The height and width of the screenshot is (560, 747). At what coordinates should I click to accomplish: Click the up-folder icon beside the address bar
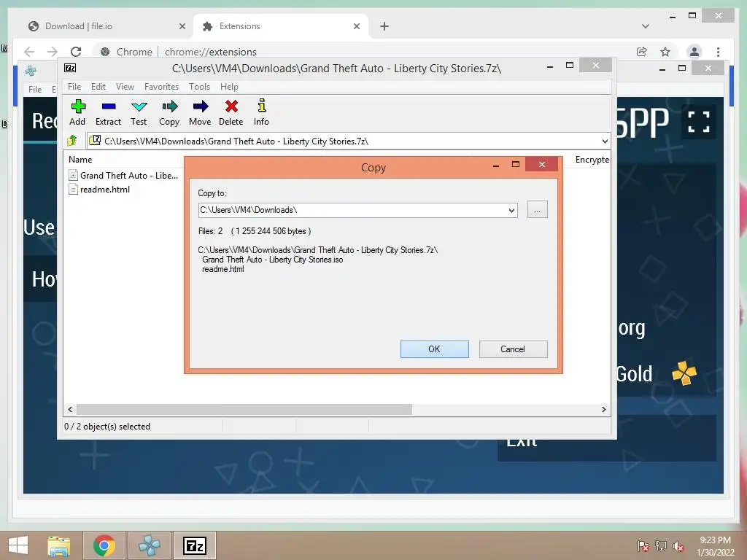coord(72,141)
